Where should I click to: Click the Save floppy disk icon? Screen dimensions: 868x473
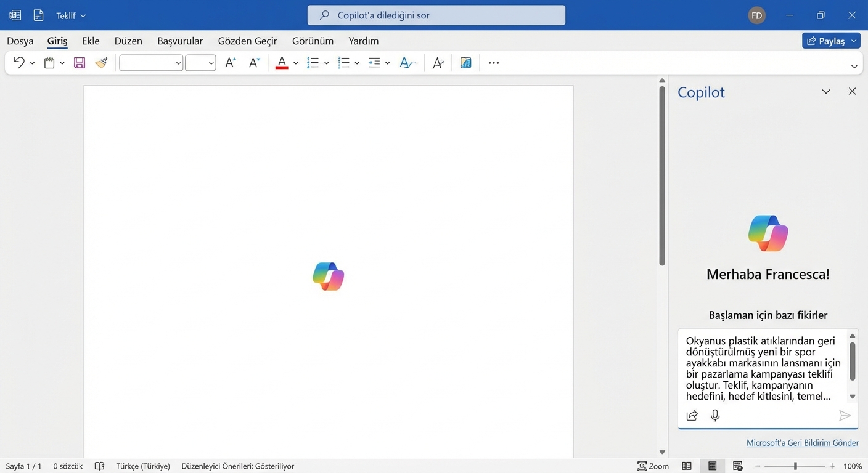(80, 63)
